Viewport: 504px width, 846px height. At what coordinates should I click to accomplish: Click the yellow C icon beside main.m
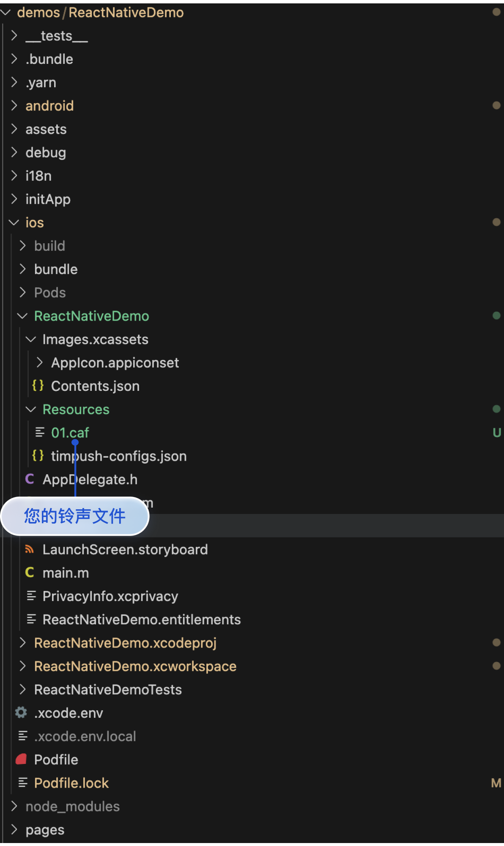coord(30,573)
